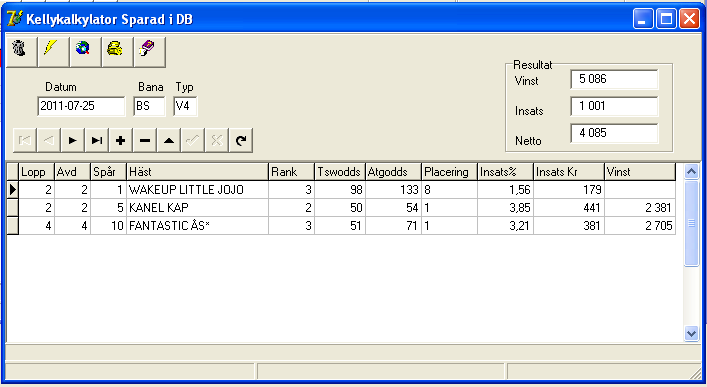The height and width of the screenshot is (387, 707).
Task: Click the Placering column header
Action: 449,172
